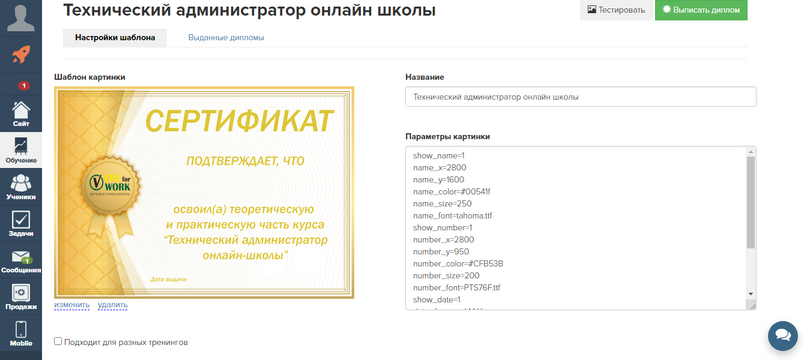Click the orange rocket icon

coord(21,54)
